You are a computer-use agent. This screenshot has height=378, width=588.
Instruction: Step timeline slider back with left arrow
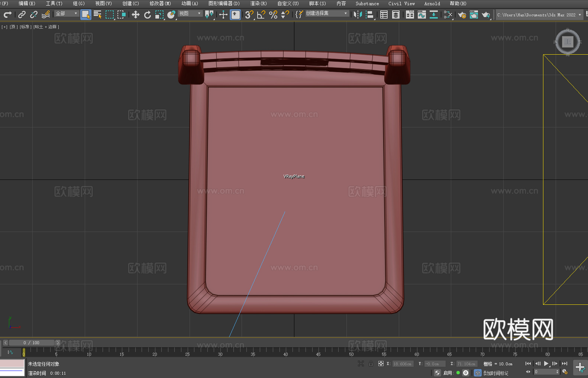pos(5,343)
